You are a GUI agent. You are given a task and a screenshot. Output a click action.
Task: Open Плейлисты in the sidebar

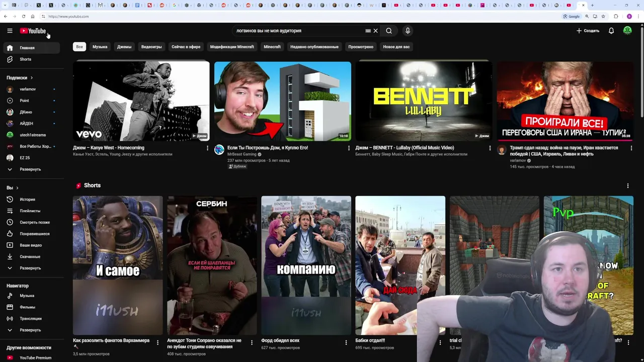[x=31, y=211]
